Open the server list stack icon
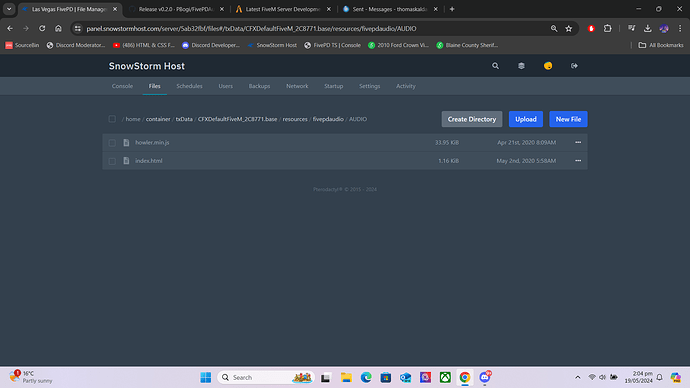This screenshot has height=388, width=690. tap(521, 66)
